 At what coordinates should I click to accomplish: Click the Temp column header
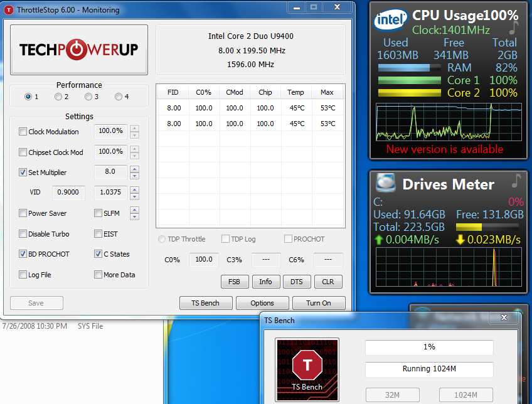296,92
